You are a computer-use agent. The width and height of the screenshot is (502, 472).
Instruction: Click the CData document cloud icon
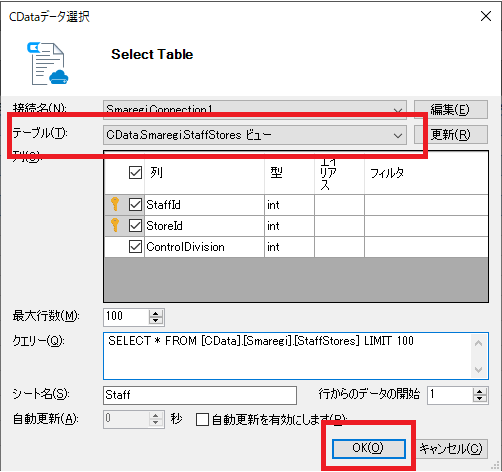(48, 63)
